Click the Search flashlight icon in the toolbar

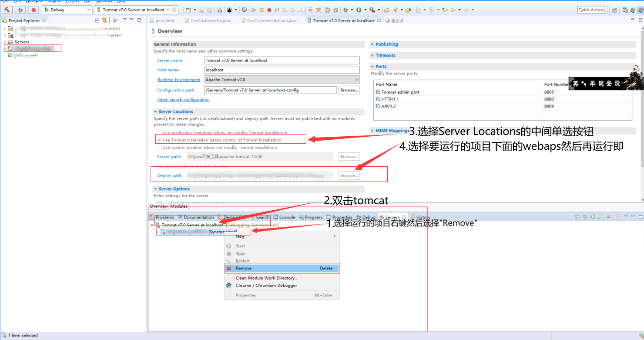coord(396,10)
